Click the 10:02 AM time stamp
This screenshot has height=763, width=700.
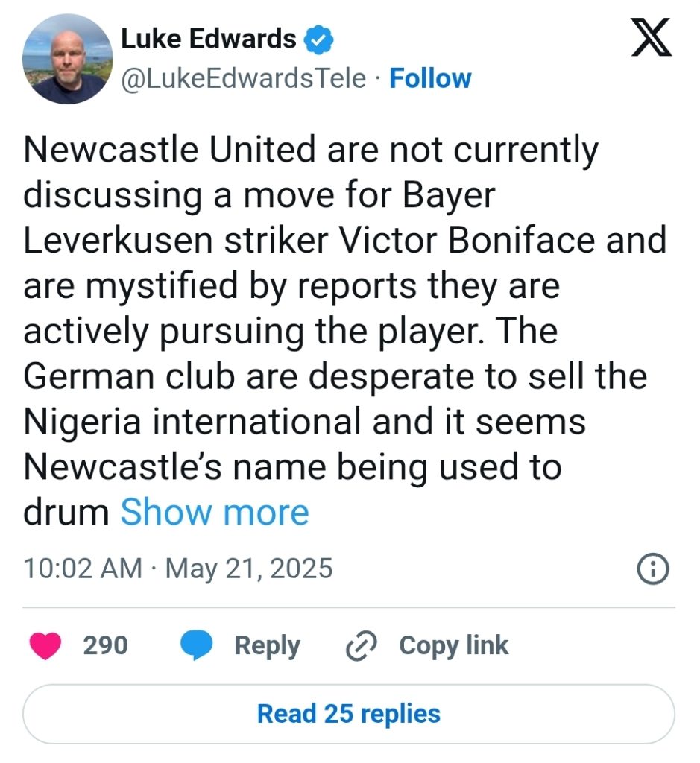coord(83,569)
